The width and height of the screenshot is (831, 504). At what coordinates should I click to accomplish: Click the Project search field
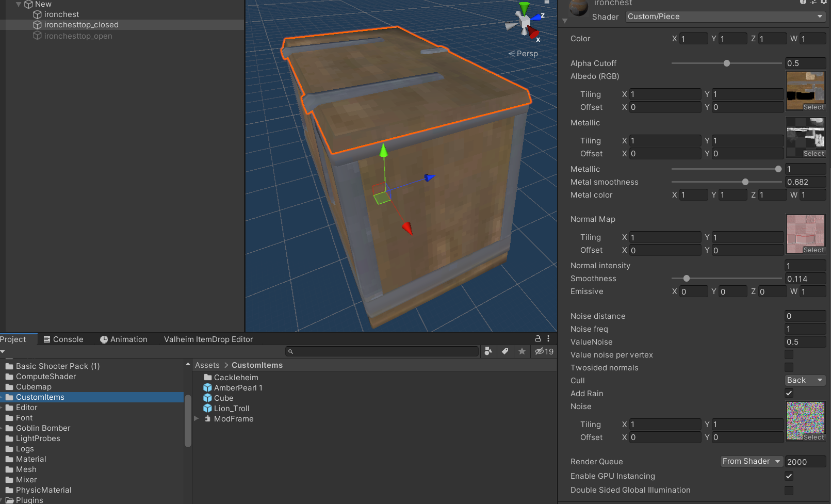click(x=382, y=351)
